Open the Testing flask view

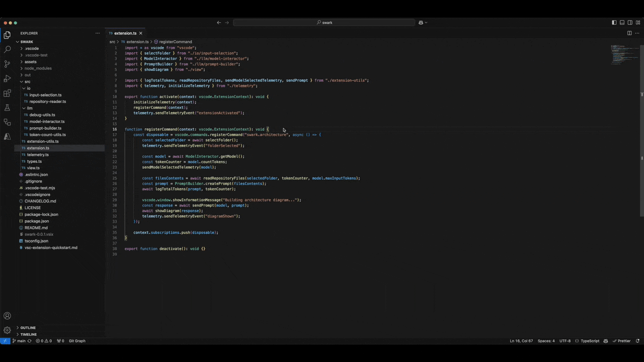[7, 108]
